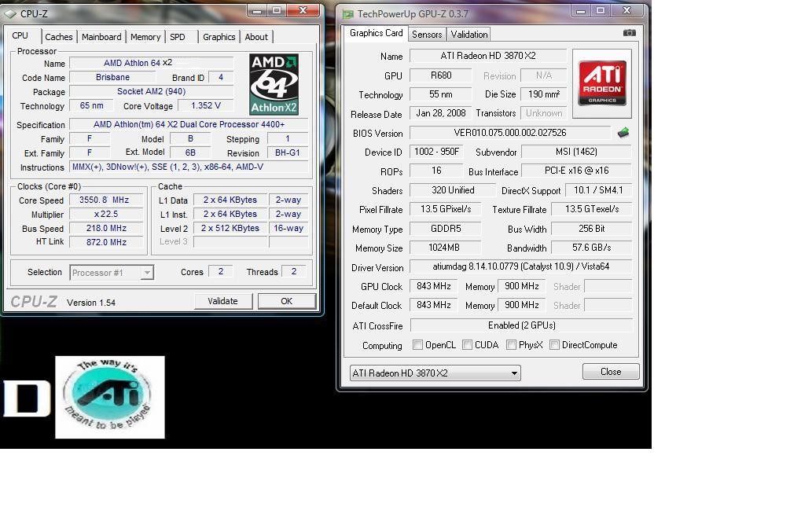The width and height of the screenshot is (812, 518).
Task: Click the HT Link value 872.0 MHz
Action: pos(105,242)
